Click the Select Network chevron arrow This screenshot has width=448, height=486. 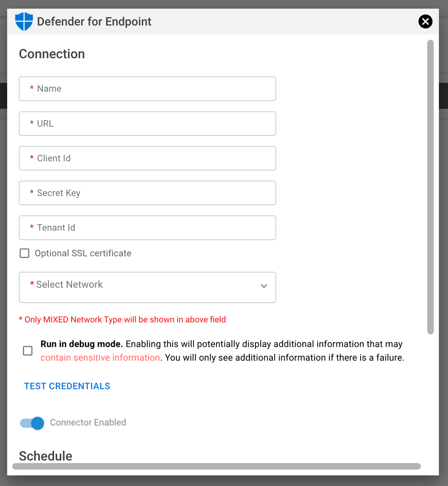[264, 285]
